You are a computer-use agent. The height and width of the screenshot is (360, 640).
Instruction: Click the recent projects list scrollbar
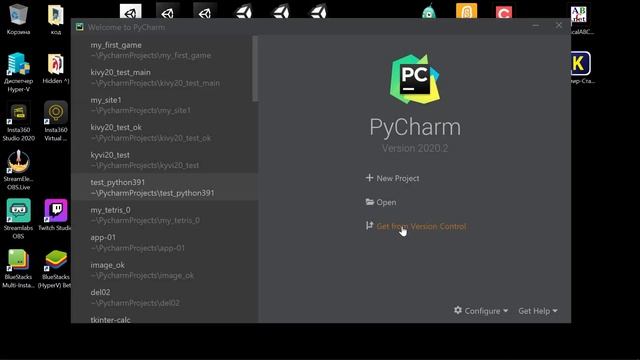[255, 69]
